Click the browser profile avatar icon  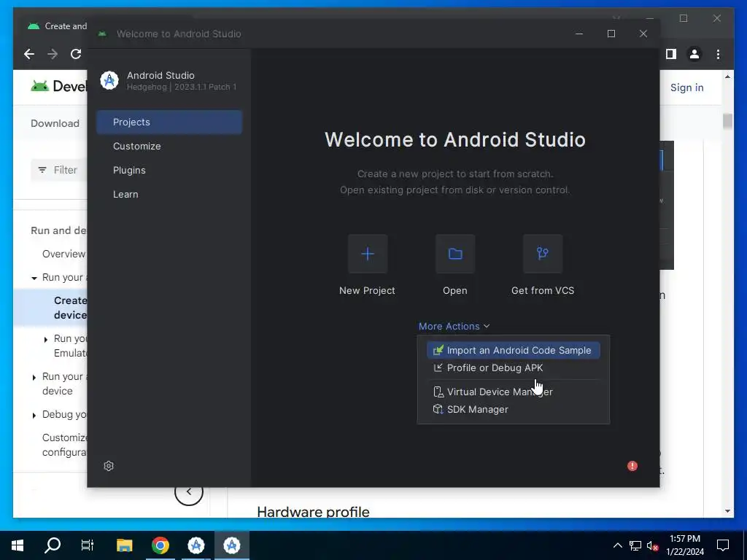(x=694, y=54)
